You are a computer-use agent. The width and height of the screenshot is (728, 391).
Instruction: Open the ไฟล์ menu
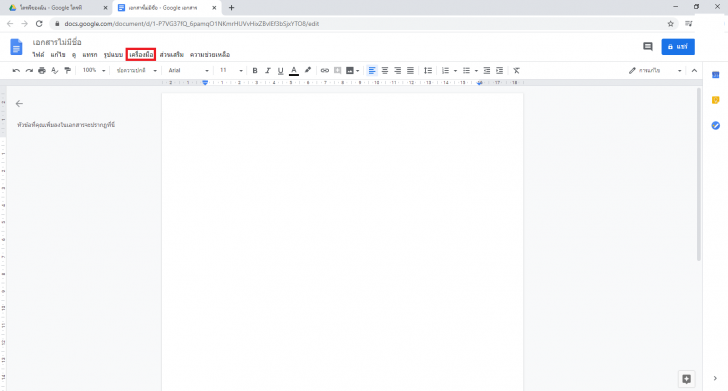point(38,55)
